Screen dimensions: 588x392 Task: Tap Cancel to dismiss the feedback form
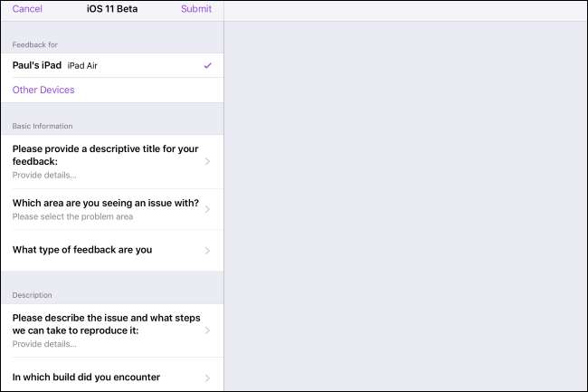(27, 9)
